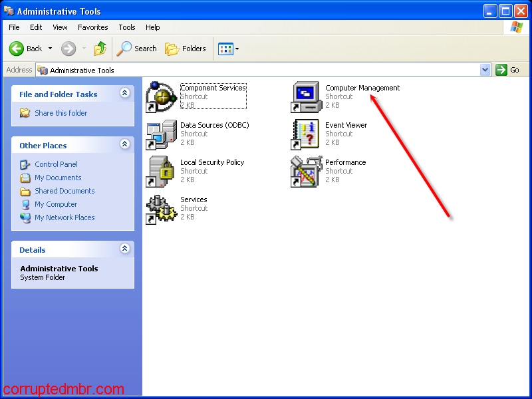Open the Address bar dropdown arrow
This screenshot has height=399, width=532.
point(485,70)
